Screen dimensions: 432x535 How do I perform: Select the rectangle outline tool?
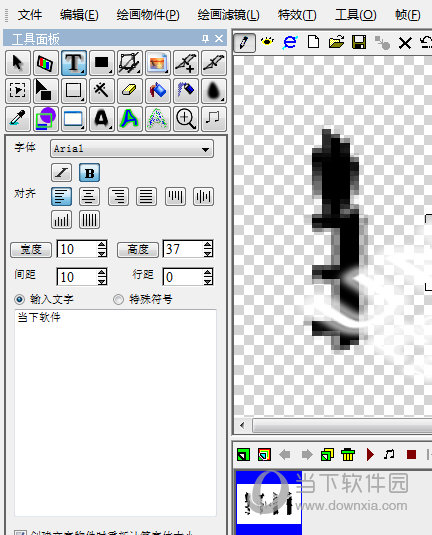click(74, 91)
